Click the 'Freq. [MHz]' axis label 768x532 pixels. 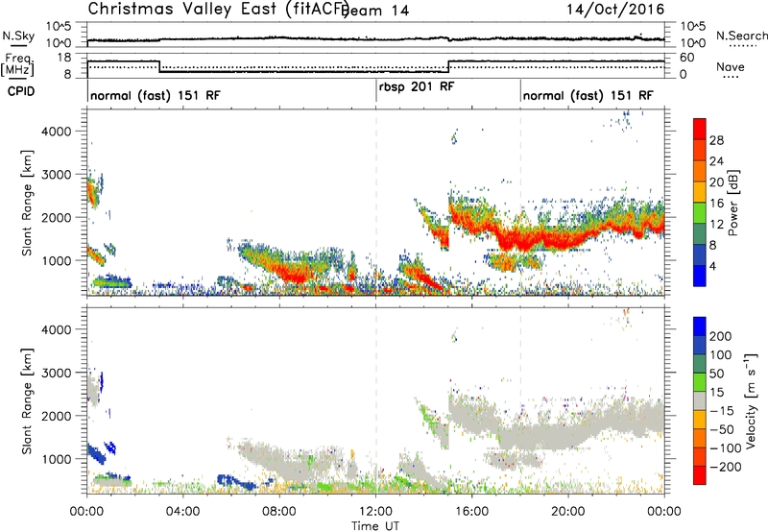17,65
